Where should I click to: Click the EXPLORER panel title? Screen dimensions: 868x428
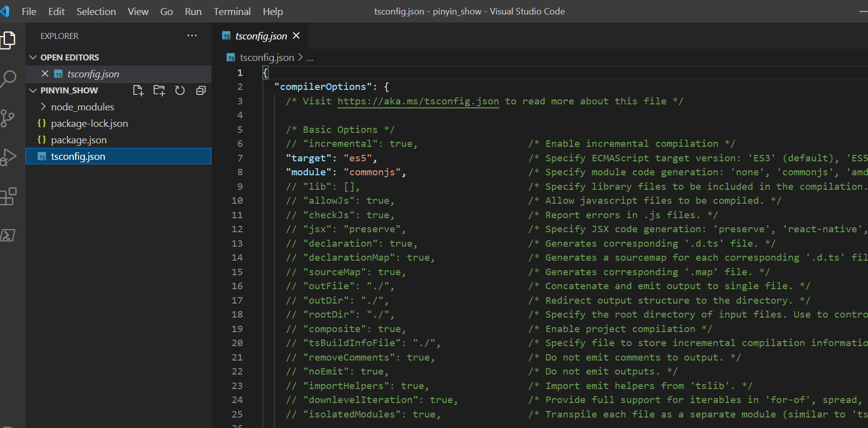[x=59, y=36]
